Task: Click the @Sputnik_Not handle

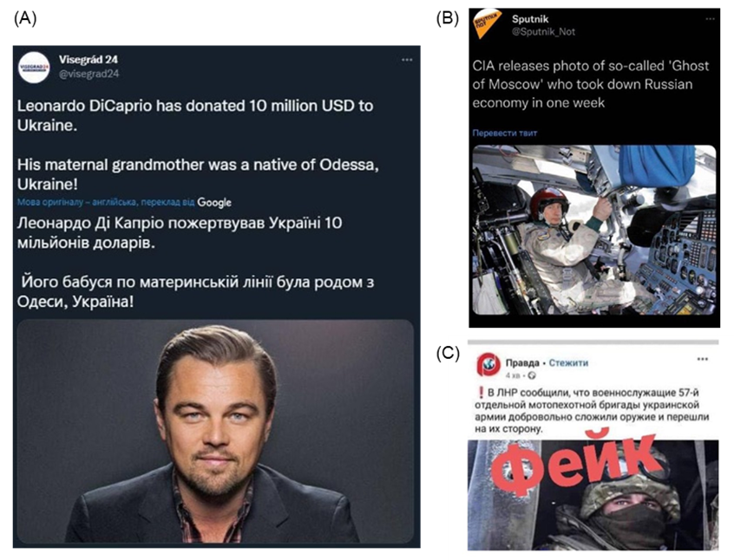Action: coord(543,32)
